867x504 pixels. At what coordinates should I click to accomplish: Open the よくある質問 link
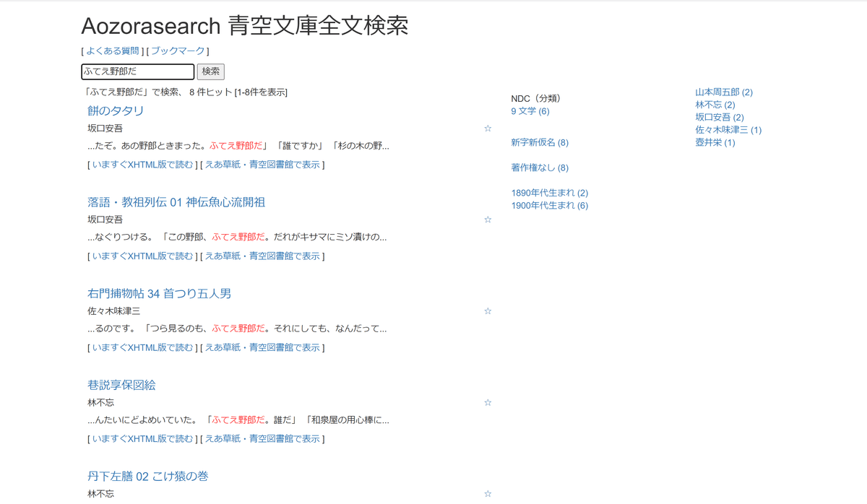(x=113, y=51)
